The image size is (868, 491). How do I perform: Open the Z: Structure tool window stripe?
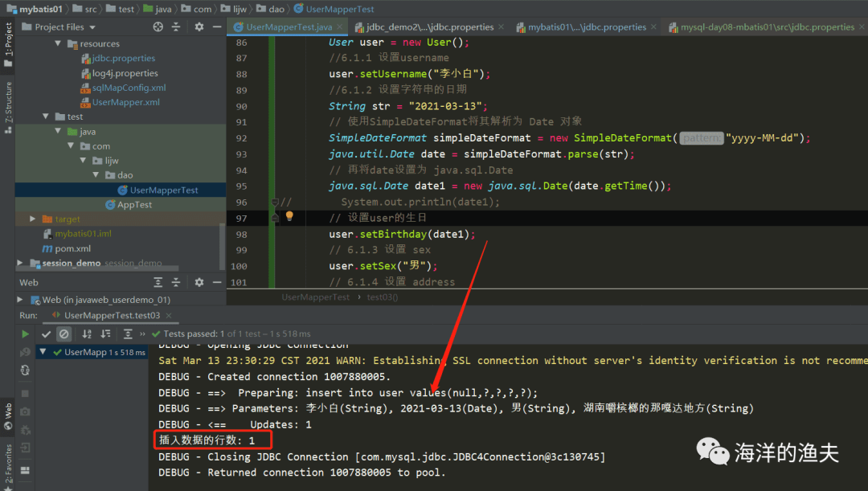click(8, 108)
